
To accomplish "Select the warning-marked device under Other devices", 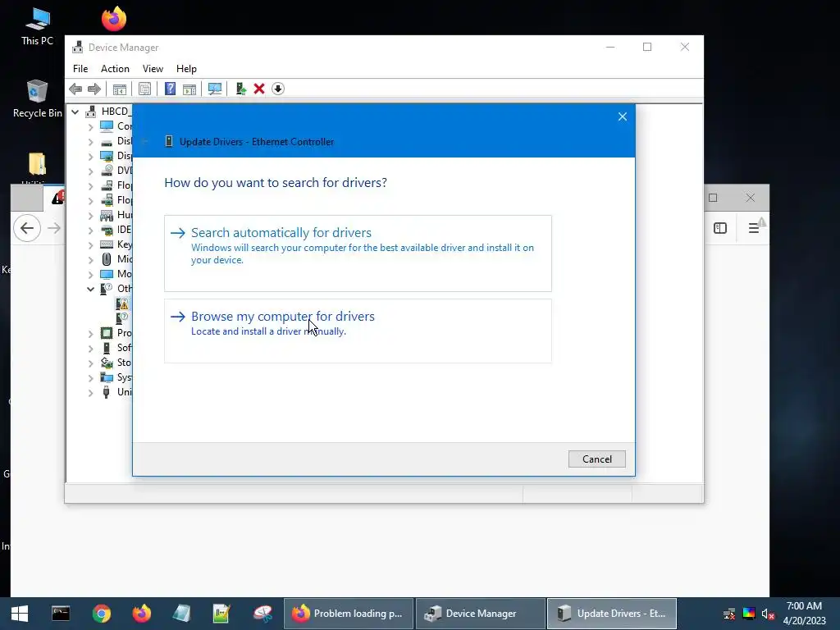I will tap(123, 304).
